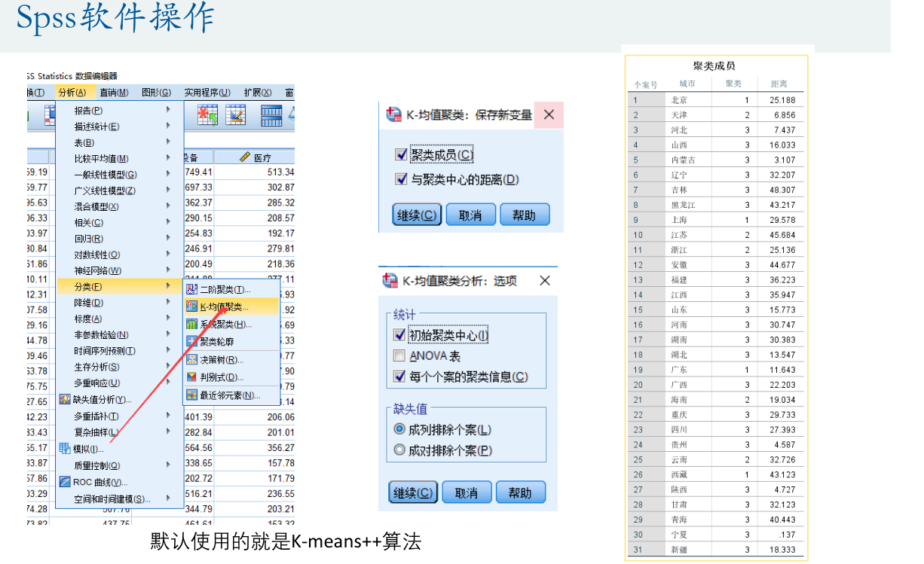The height and width of the screenshot is (564, 924).
Task: Click the 医疗 column header
Action: click(x=255, y=157)
